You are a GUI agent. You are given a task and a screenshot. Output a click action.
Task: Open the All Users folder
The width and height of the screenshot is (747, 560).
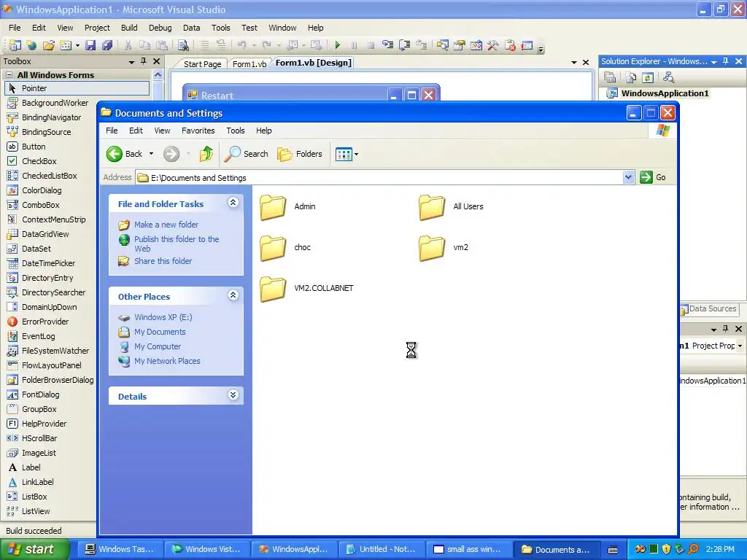point(451,206)
